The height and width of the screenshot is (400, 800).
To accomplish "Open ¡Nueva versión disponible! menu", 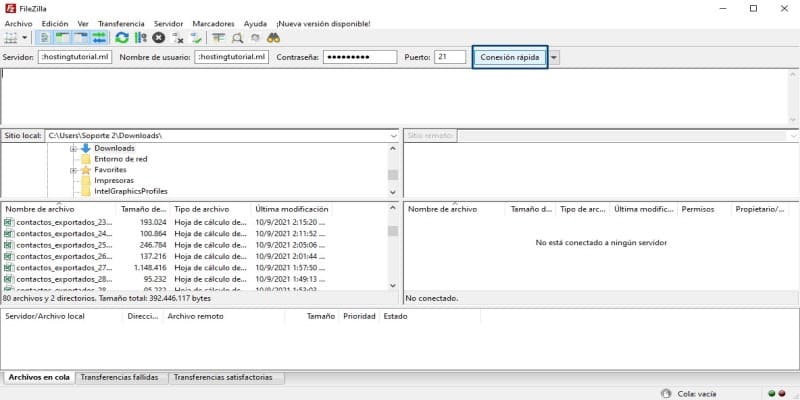I will pyautogui.click(x=323, y=23).
